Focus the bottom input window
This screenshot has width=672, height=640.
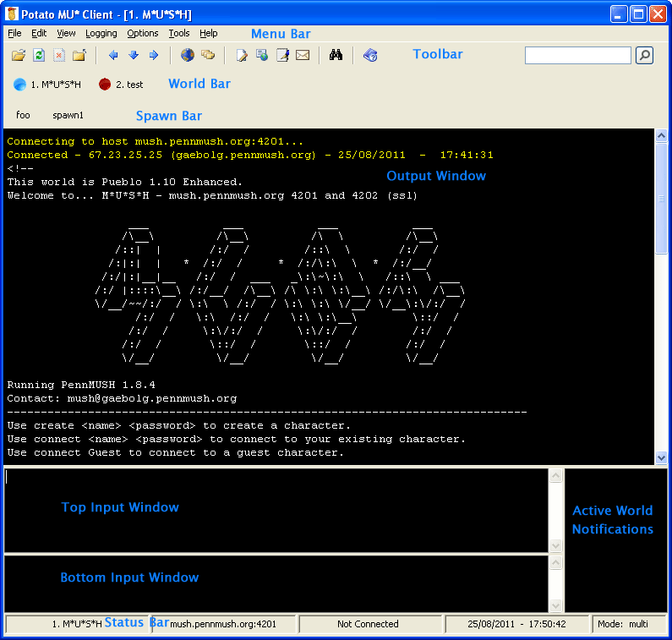point(276,584)
